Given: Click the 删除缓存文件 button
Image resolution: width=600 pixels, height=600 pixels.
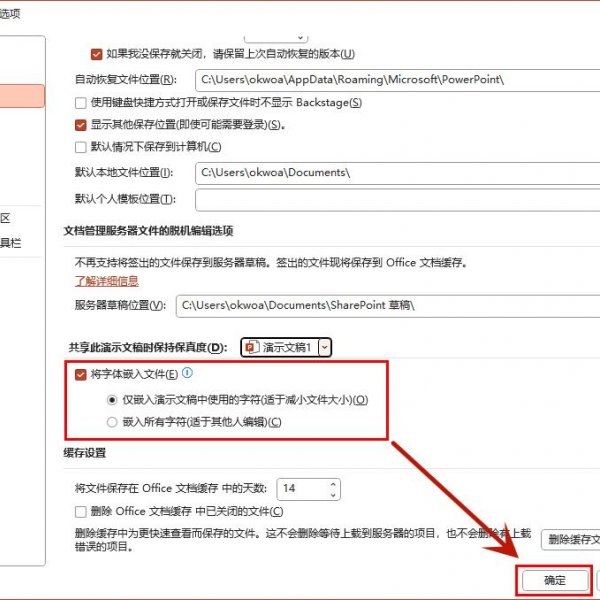Looking at the screenshot, I should pos(570,540).
